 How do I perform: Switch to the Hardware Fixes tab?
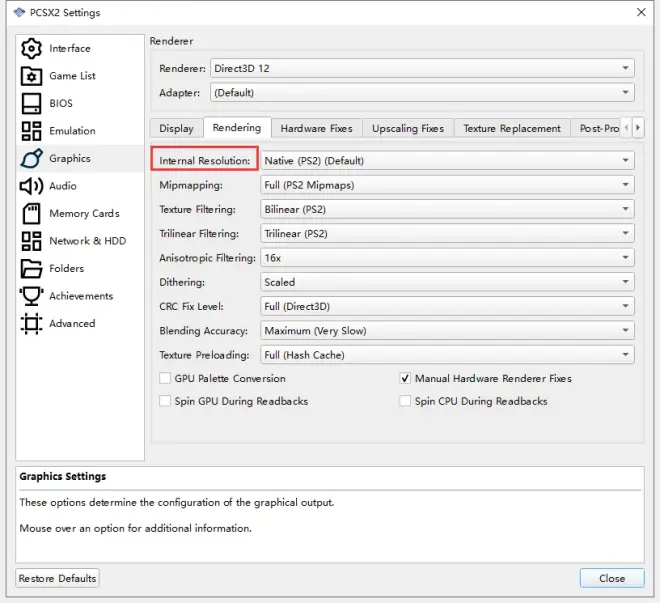(x=316, y=129)
